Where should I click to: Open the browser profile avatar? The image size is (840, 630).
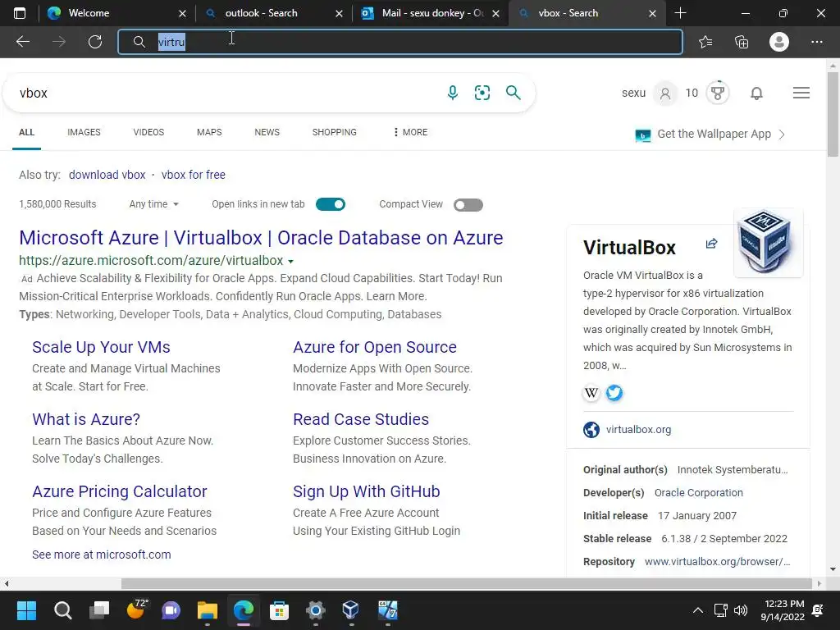tap(779, 42)
